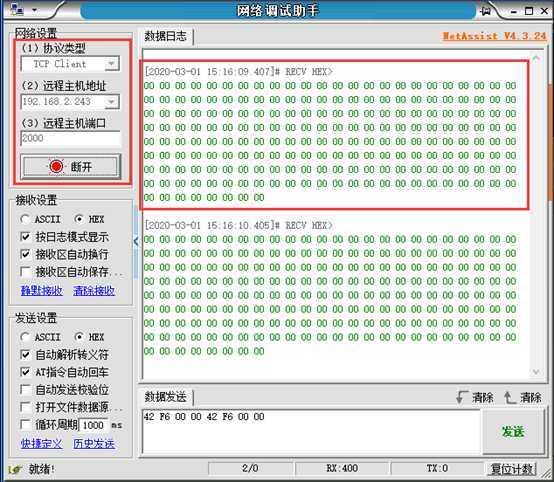Select the 数据发送 tab
Image resolution: width=554 pixels, height=482 pixels.
click(x=165, y=397)
